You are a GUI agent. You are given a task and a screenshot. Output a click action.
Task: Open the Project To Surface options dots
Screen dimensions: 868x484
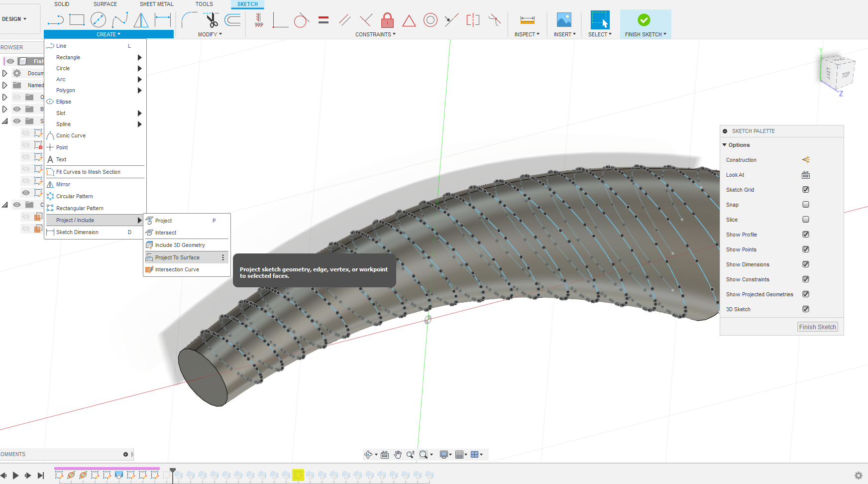(x=223, y=257)
